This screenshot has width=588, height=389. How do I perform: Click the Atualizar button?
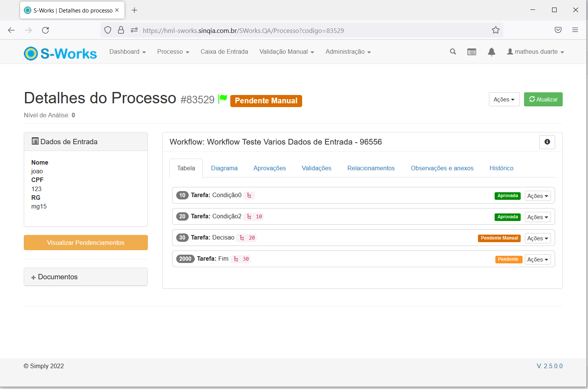pos(543,100)
